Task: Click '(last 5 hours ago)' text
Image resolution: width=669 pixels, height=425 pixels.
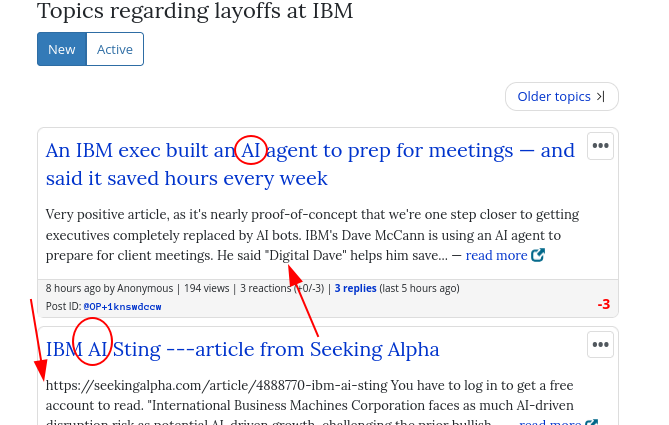Action: click(419, 288)
